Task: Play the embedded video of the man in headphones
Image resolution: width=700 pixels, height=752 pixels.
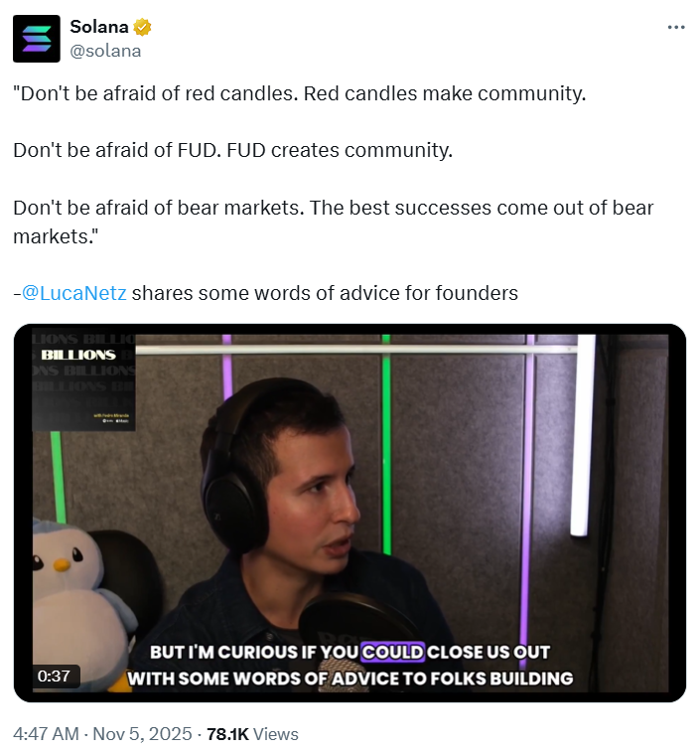Action: click(x=350, y=514)
